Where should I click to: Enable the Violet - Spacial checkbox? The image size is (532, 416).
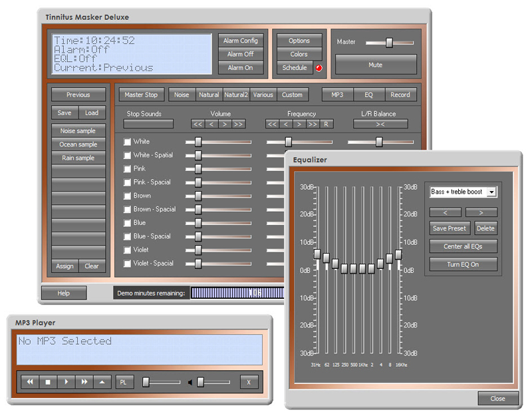click(x=127, y=264)
